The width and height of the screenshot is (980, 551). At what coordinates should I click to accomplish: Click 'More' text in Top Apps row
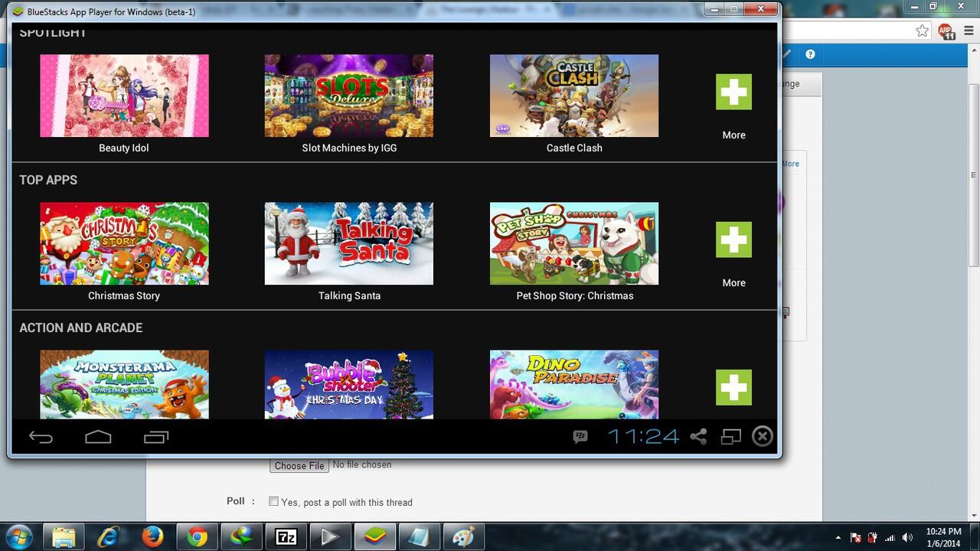[x=733, y=282]
